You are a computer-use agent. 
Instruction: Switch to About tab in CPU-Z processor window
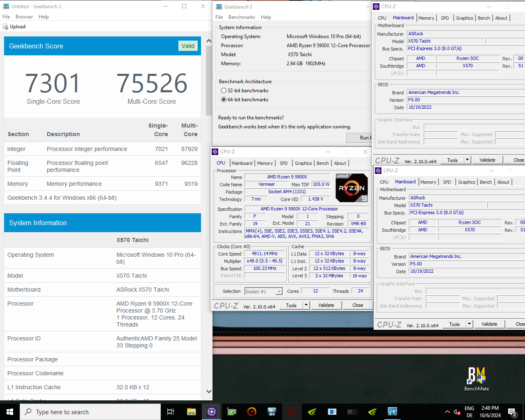(x=340, y=163)
